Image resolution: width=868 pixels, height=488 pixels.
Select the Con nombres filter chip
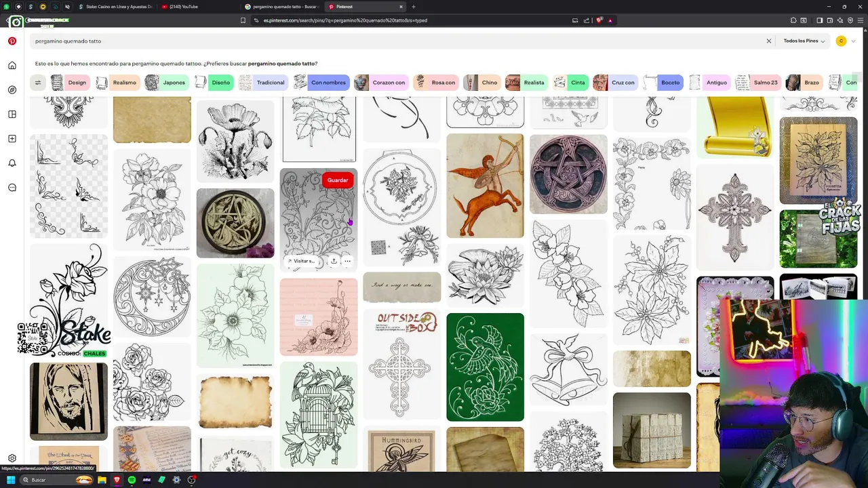[321, 83]
